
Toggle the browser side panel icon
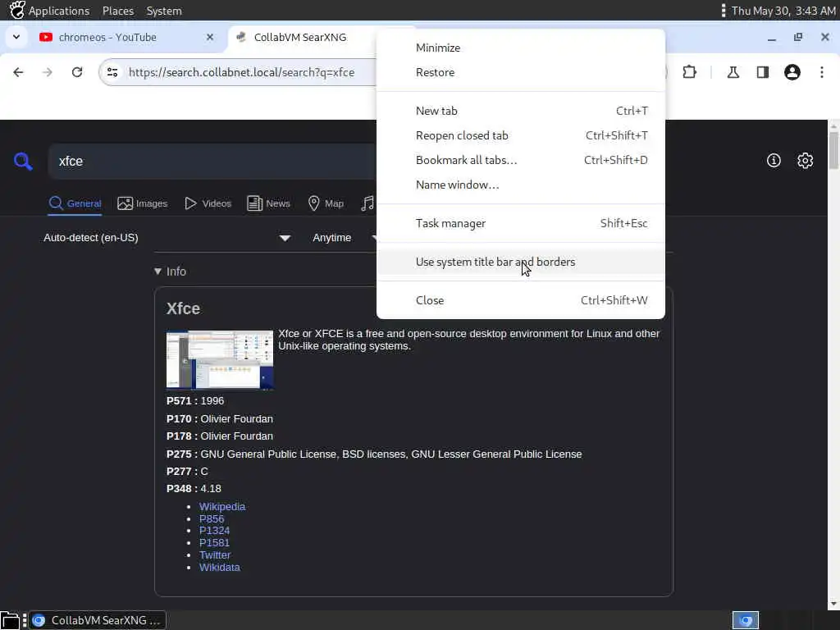pyautogui.click(x=763, y=72)
